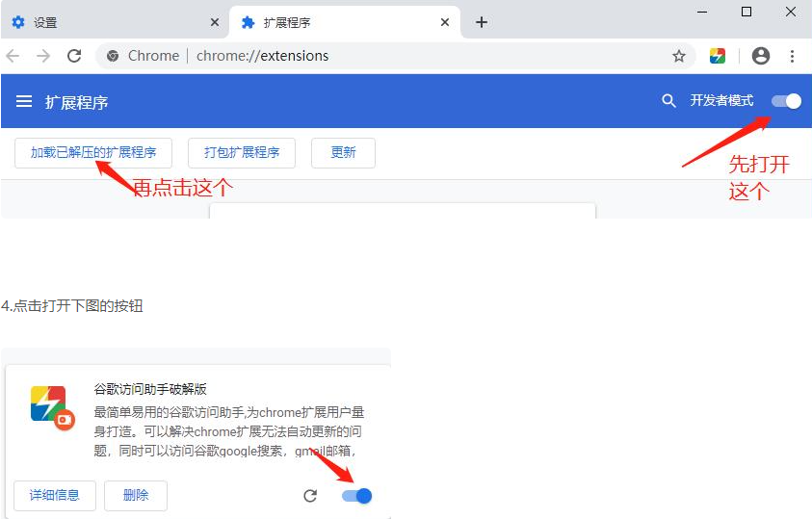812x519 pixels.
Task: Close the 扩展程序 tab
Action: [444, 22]
